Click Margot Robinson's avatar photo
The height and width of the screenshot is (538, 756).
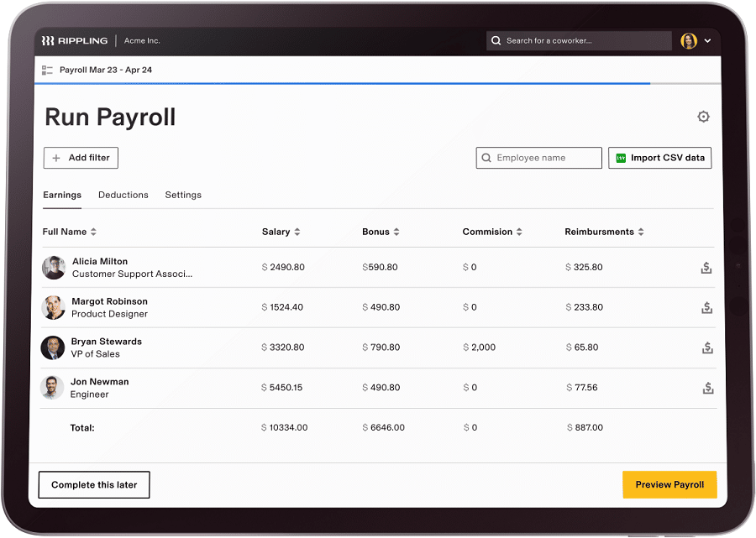(x=53, y=308)
